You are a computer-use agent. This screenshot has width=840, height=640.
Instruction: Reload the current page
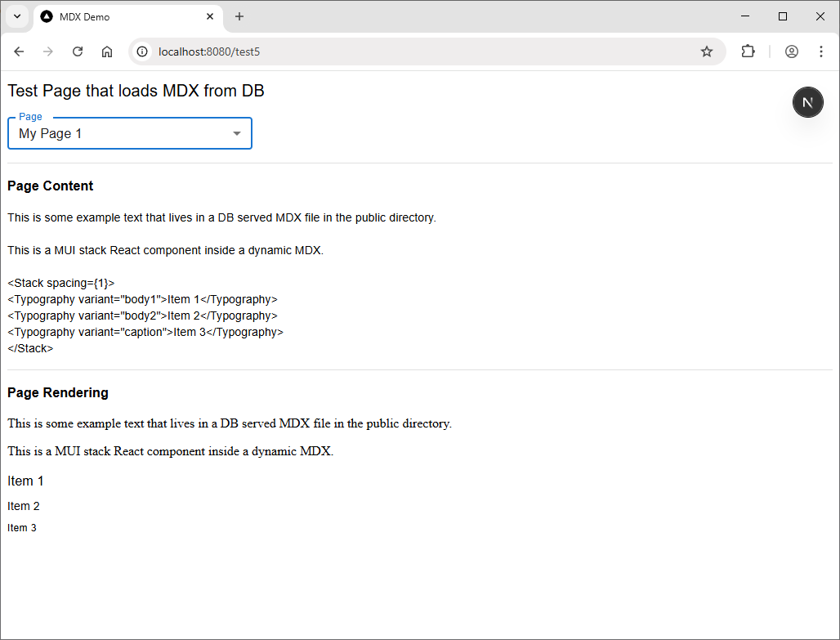click(x=78, y=51)
